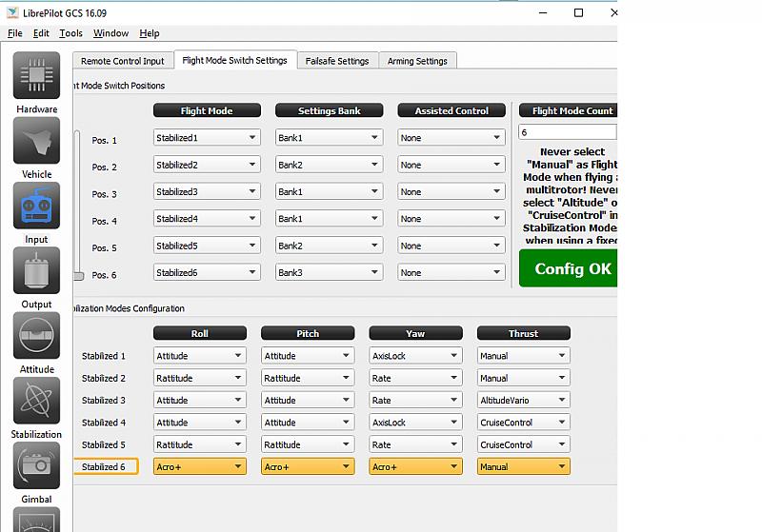Open Stabilized 6 Roll Acro+ dropdown
The width and height of the screenshot is (762, 532).
pyautogui.click(x=200, y=467)
